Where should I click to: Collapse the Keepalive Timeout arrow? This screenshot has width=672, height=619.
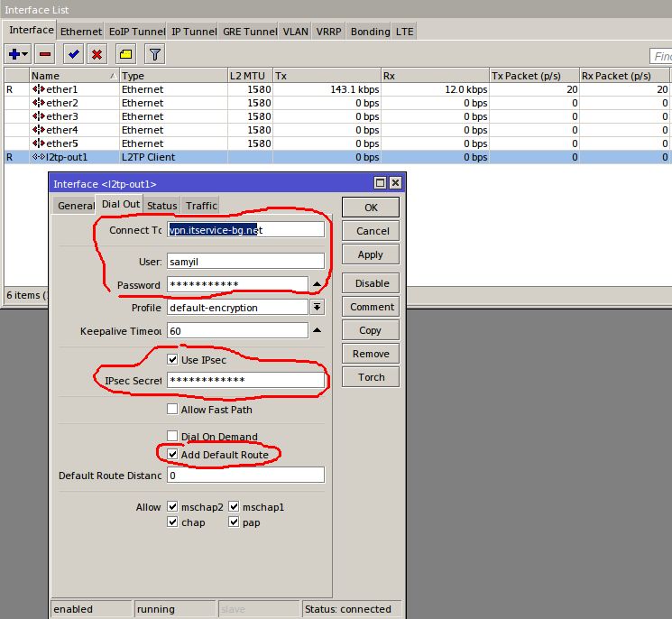click(317, 330)
